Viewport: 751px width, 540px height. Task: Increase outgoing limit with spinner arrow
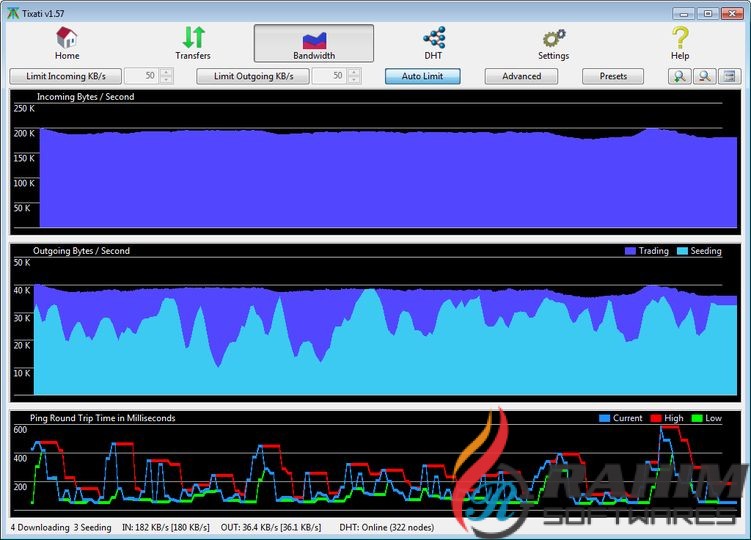353,72
